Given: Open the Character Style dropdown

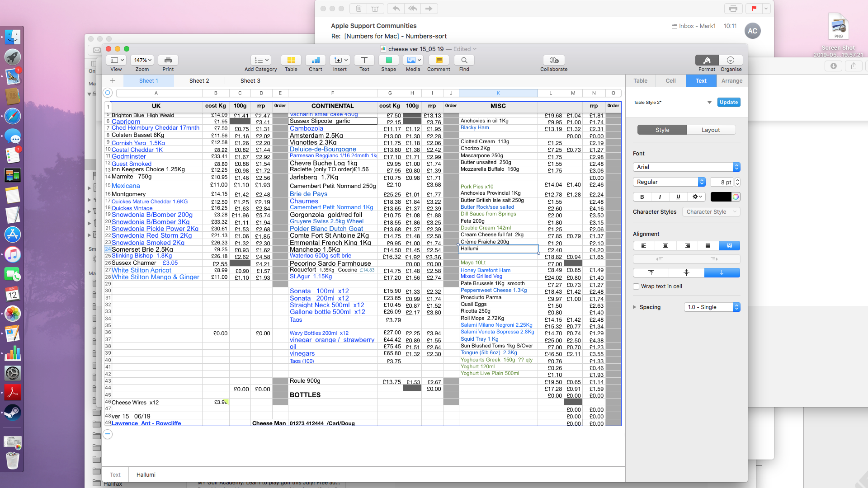Looking at the screenshot, I should 711,212.
